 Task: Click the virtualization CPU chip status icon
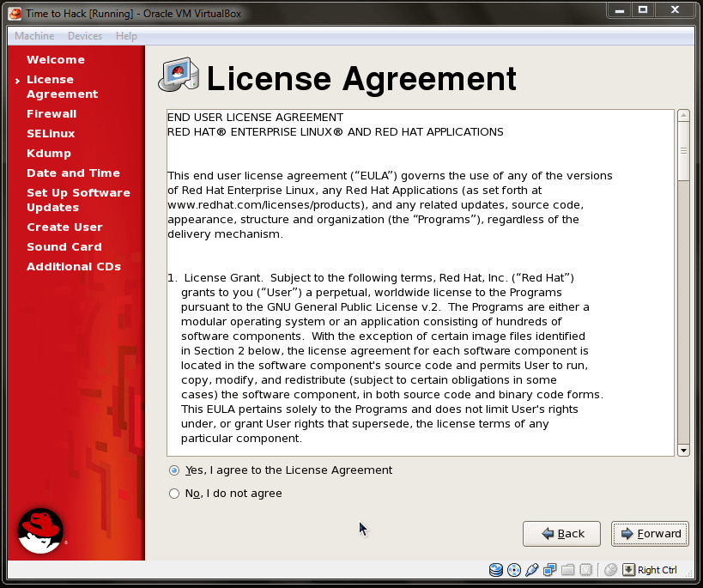(x=585, y=570)
